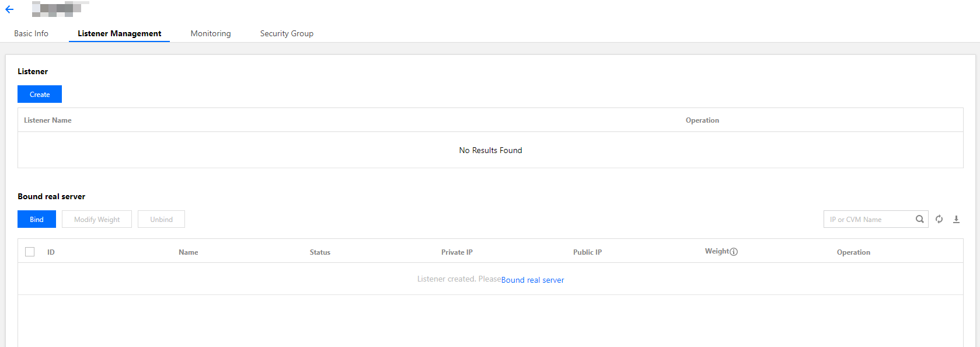Image resolution: width=980 pixels, height=347 pixels.
Task: Click the Status column header
Action: (320, 252)
